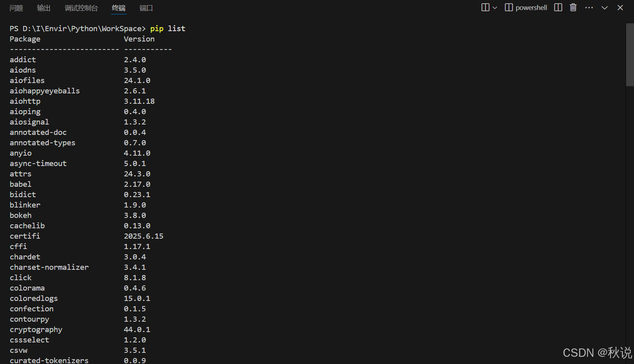
Task: Click the 'cffi' package name
Action: pos(18,246)
